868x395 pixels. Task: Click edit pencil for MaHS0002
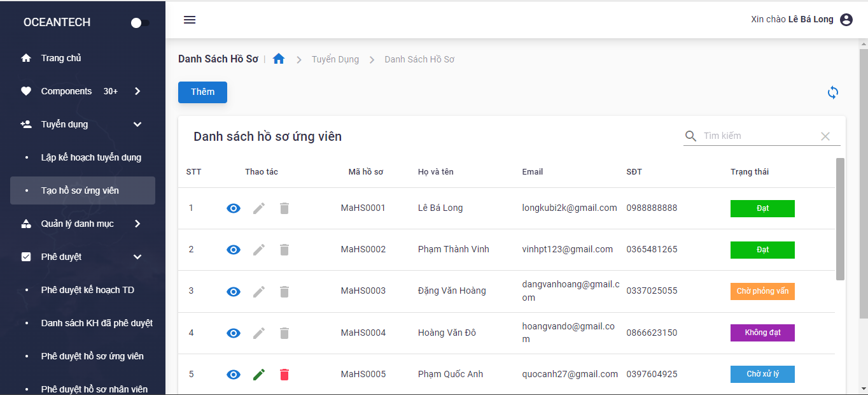point(259,250)
